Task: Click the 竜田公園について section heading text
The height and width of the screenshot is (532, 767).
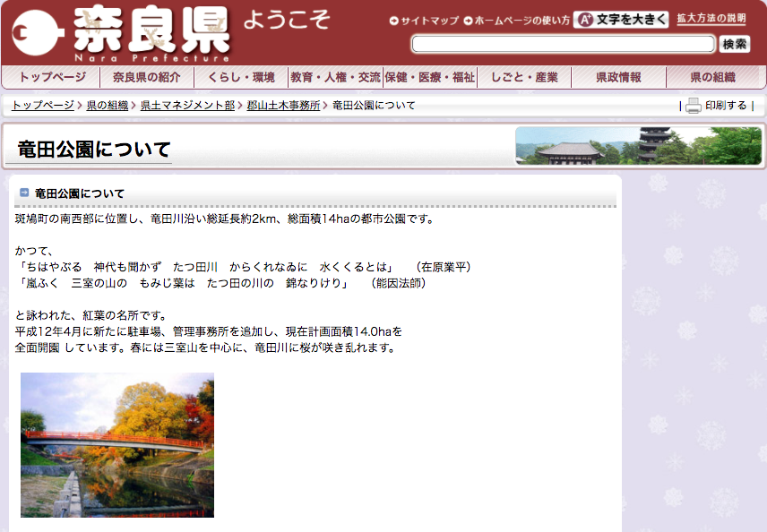Action: 79,193
